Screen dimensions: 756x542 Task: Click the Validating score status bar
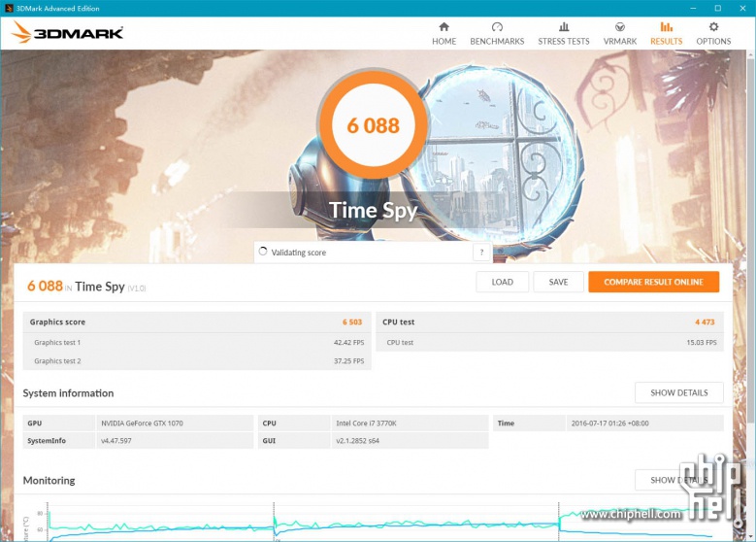point(373,252)
